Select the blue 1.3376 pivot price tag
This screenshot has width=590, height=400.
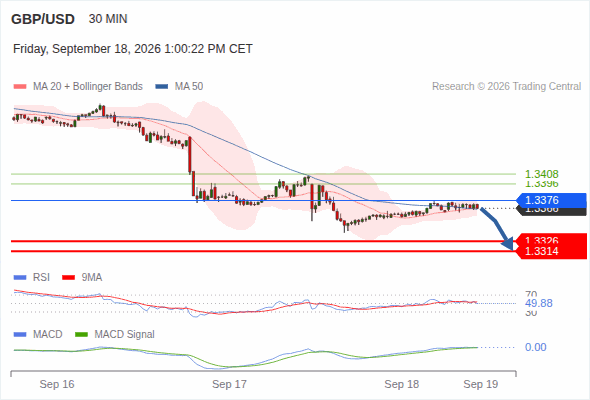click(550, 200)
